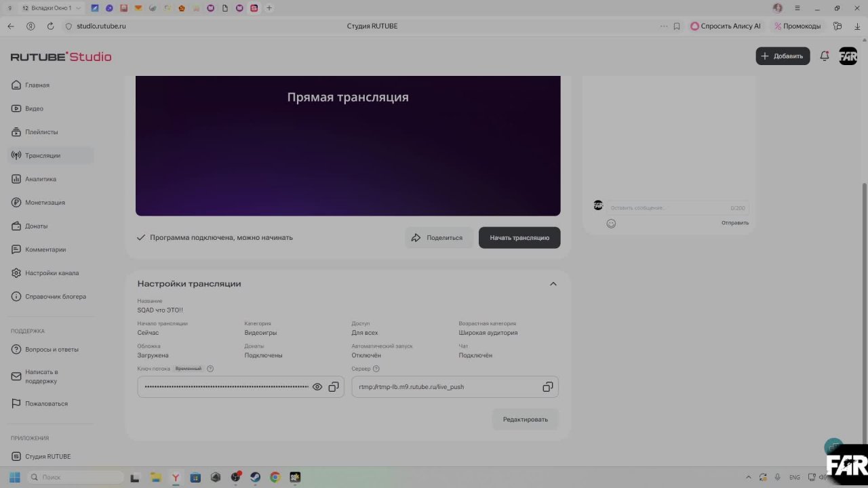The width and height of the screenshot is (868, 488).
Task: Click the Донаты gift icon
Action: 16,226
